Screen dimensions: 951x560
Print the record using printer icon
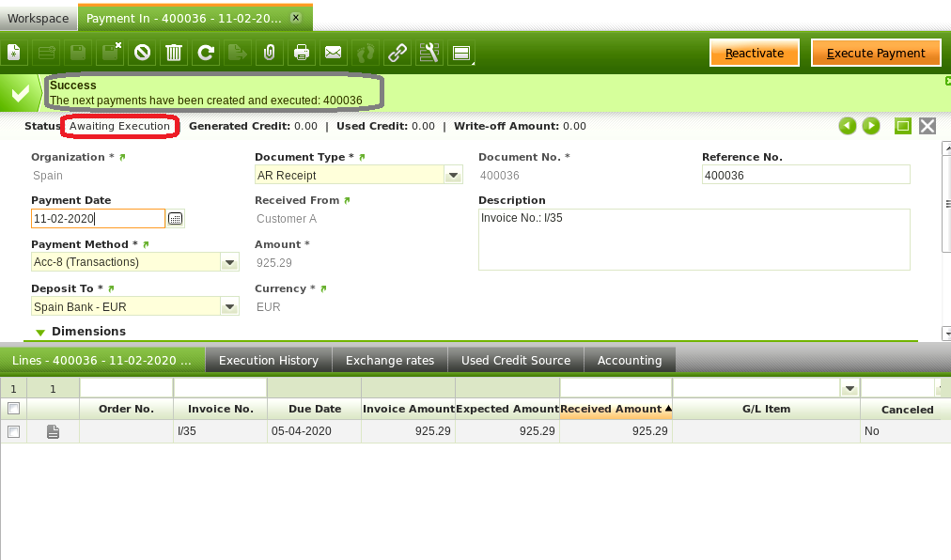tap(302, 53)
